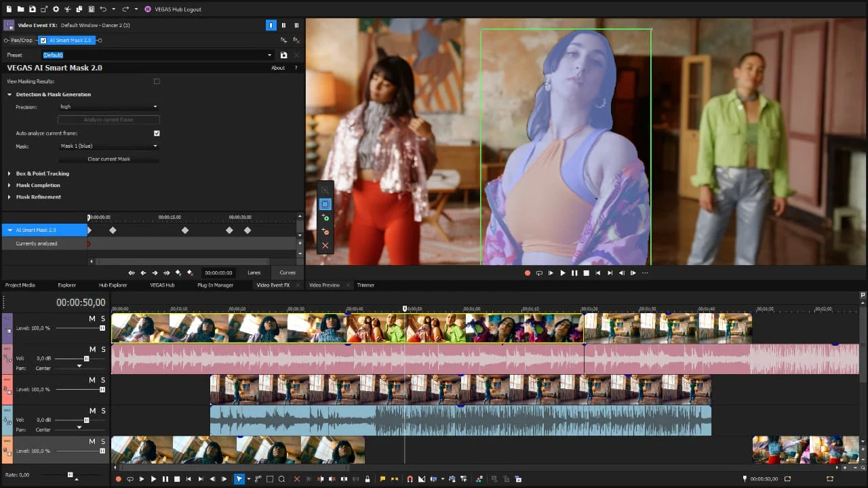Select the box mask tool in preview overlay
The width and height of the screenshot is (868, 488).
coord(325,205)
